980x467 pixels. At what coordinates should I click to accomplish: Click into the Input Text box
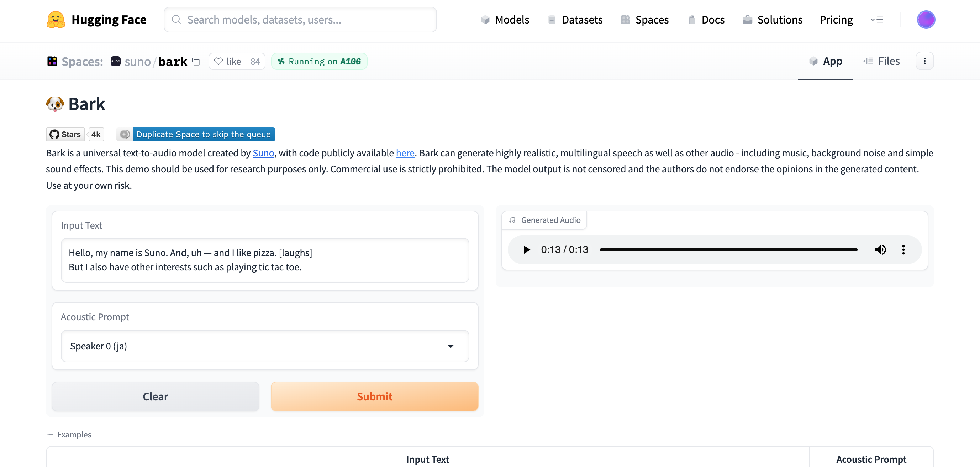click(x=265, y=260)
